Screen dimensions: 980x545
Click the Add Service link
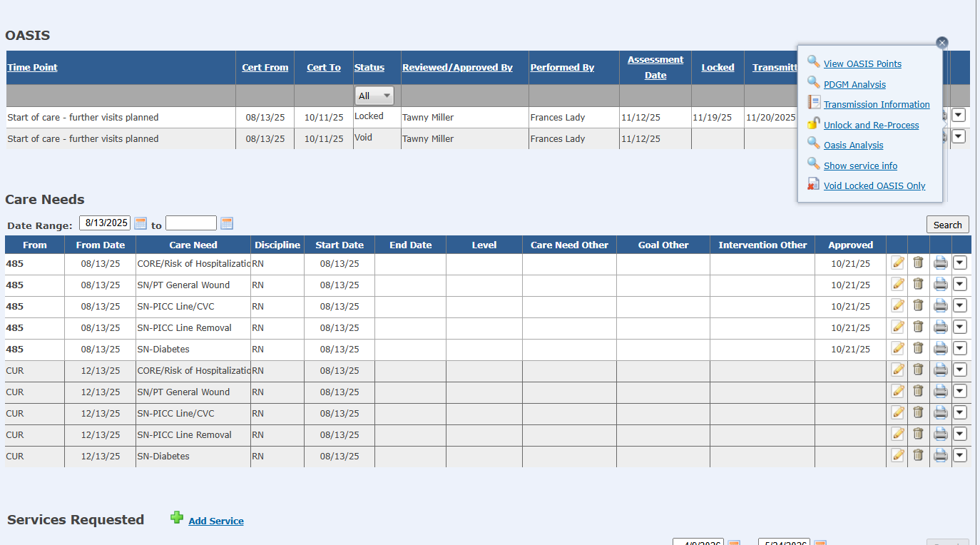[x=216, y=521]
